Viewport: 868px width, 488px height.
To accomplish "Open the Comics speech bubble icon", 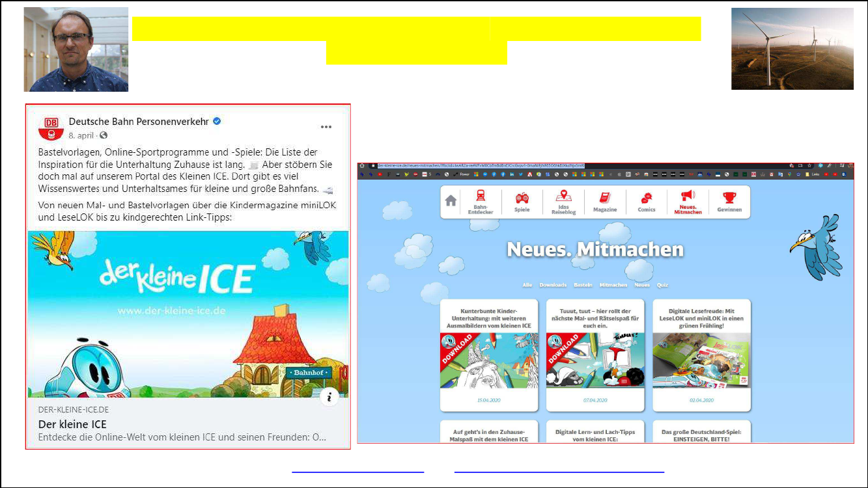I will (647, 198).
